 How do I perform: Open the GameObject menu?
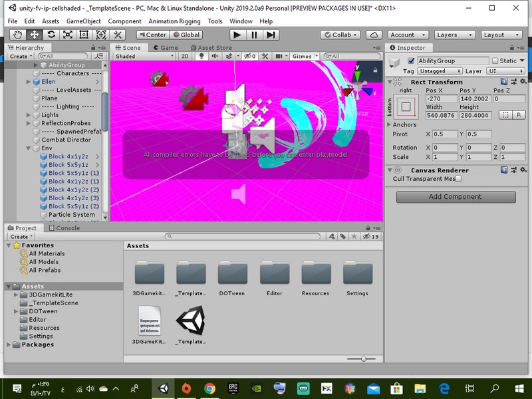pyautogui.click(x=84, y=21)
